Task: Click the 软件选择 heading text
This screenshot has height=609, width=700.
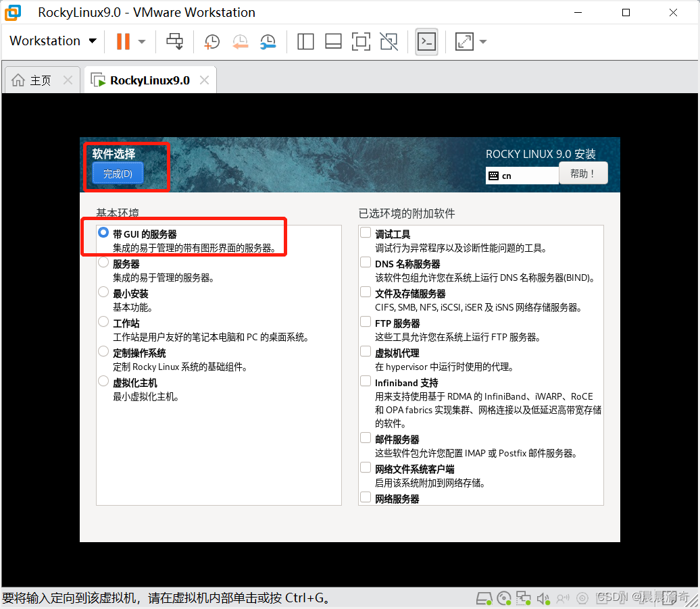Action: coord(114,154)
